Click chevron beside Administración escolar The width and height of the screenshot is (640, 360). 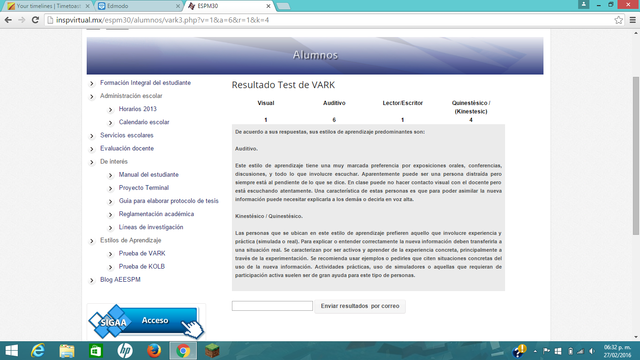click(x=91, y=97)
